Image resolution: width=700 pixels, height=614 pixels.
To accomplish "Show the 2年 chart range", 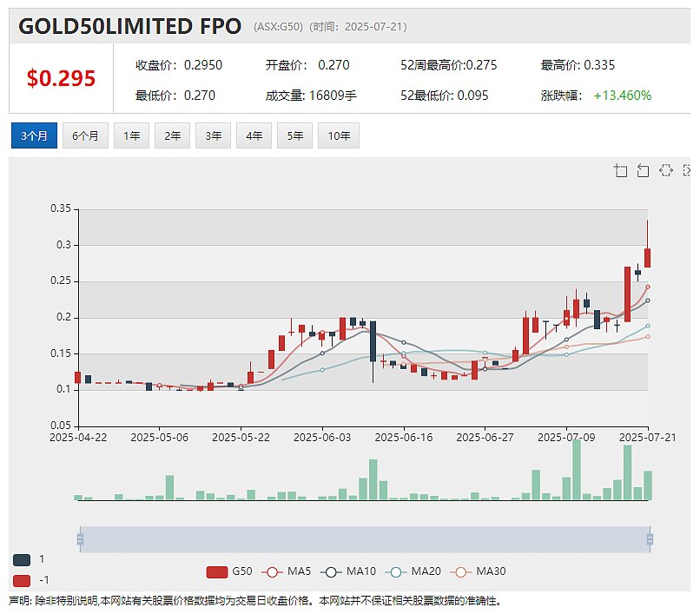I will click(172, 135).
